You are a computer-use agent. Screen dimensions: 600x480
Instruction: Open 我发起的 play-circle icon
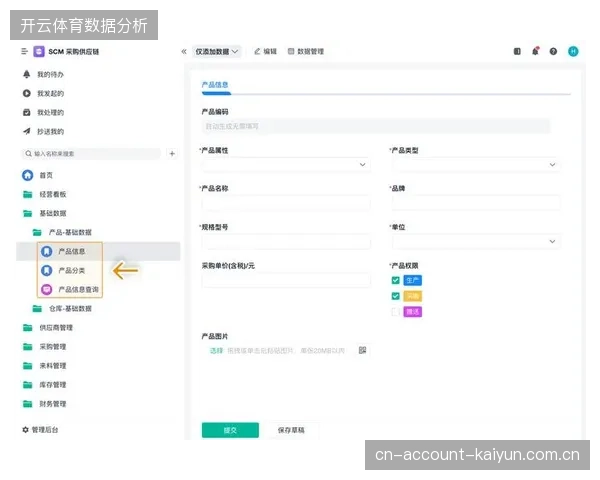tap(26, 93)
